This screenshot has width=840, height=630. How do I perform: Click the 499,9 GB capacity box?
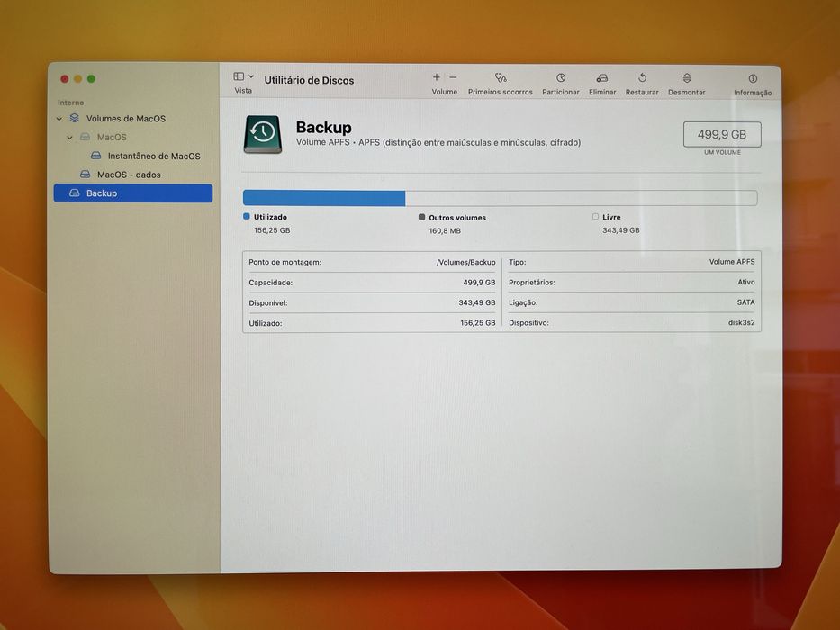point(722,134)
